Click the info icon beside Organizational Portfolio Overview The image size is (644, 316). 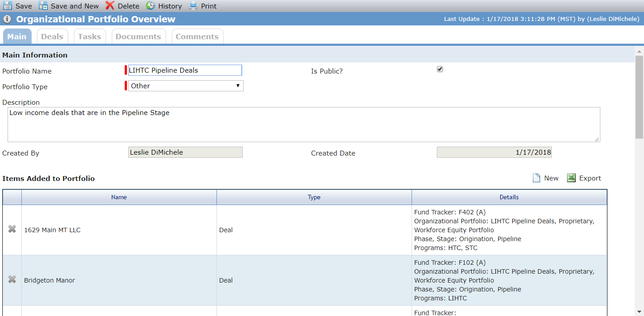[x=7, y=19]
